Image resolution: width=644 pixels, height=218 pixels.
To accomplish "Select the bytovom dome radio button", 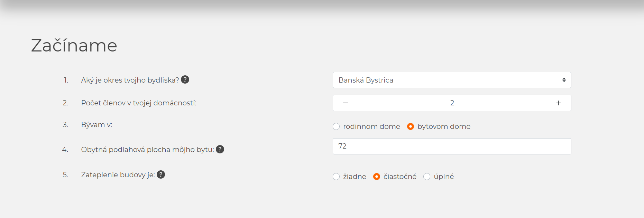I will [411, 126].
